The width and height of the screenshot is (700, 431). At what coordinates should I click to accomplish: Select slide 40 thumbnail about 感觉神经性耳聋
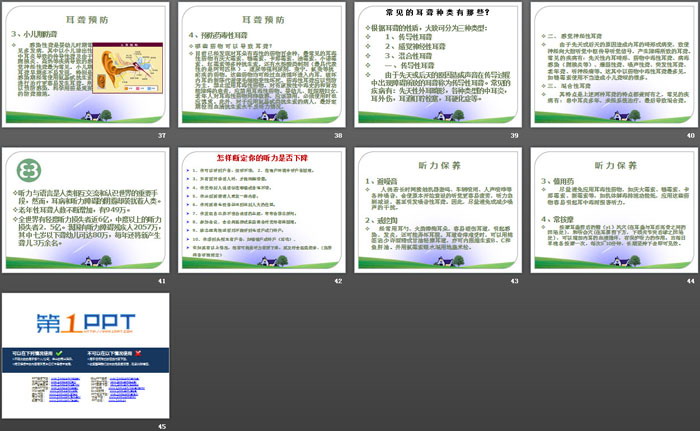click(614, 65)
